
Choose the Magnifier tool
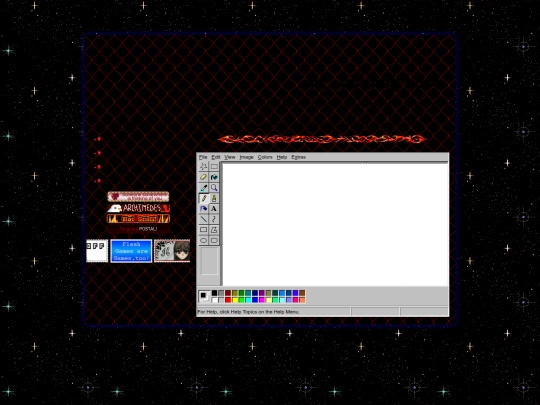coord(214,188)
